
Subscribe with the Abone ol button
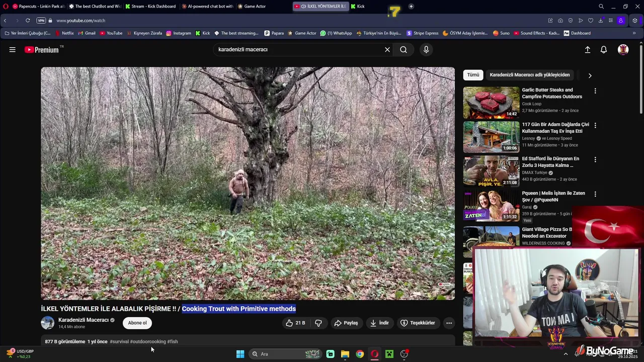click(137, 323)
